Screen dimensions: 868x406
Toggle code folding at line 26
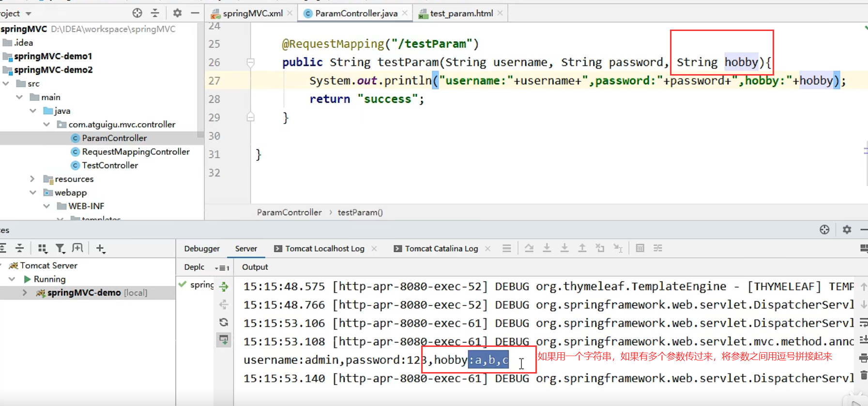250,62
